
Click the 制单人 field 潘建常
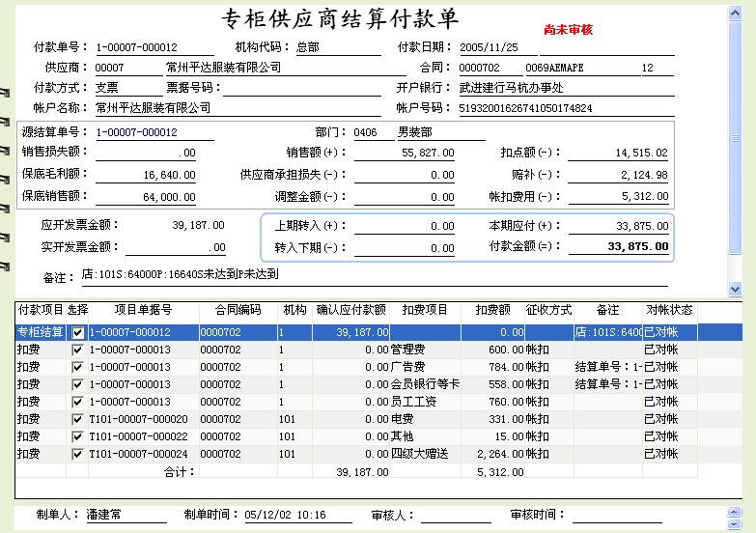click(126, 515)
